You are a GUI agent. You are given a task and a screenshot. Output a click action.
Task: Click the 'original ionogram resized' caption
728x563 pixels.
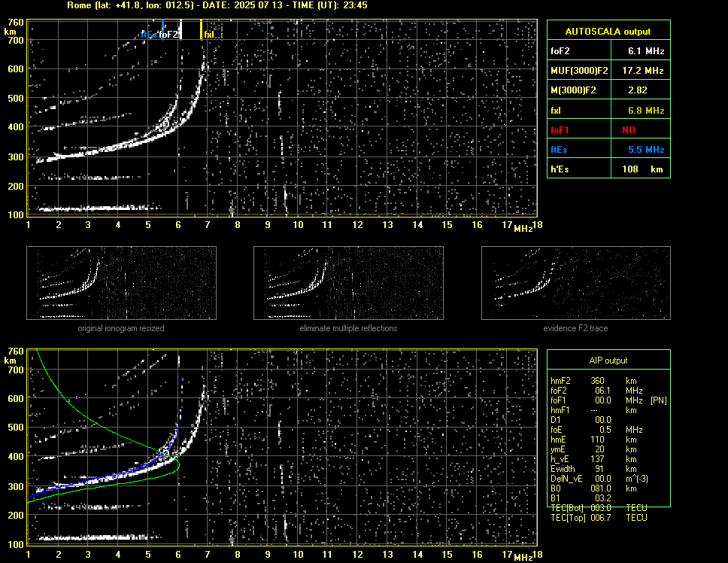click(121, 328)
